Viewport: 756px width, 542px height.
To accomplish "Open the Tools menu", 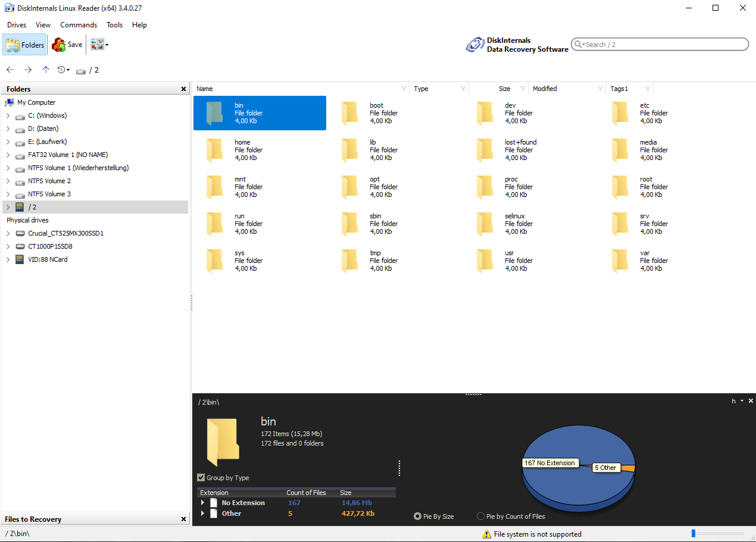I will 114,25.
